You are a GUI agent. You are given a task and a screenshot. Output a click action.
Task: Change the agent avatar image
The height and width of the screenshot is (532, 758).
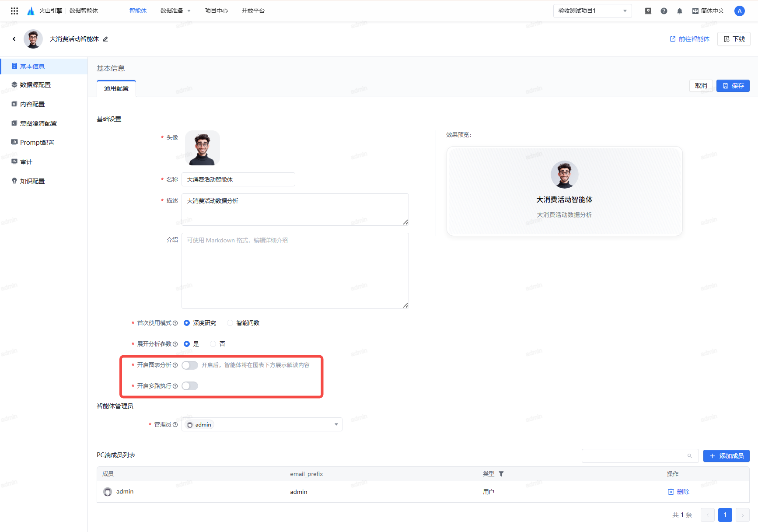coord(202,148)
